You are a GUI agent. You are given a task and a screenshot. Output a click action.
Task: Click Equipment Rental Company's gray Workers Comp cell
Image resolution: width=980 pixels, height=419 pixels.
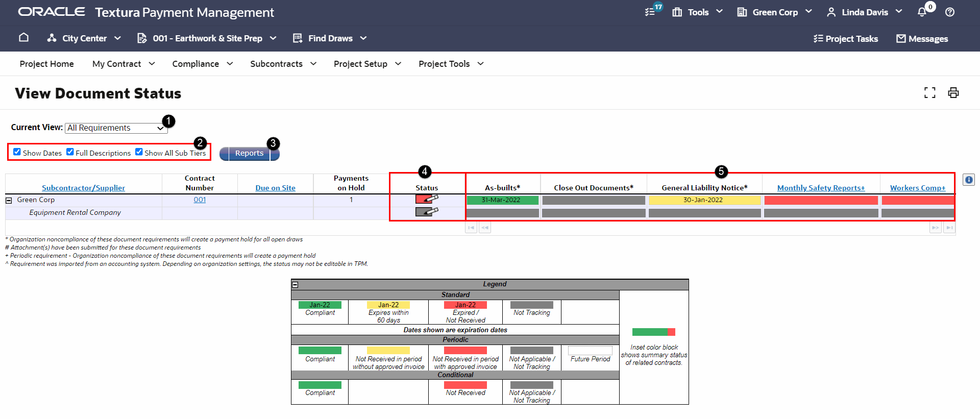pos(918,213)
